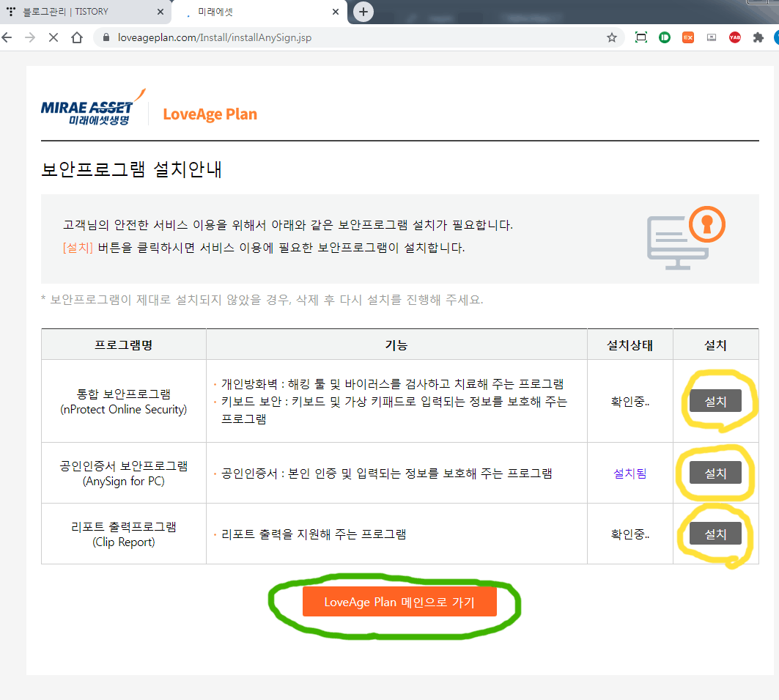Screen dimensions: 779x700
Task: Switch to the 블로그관리 TISTORY tab
Action: pos(86,12)
